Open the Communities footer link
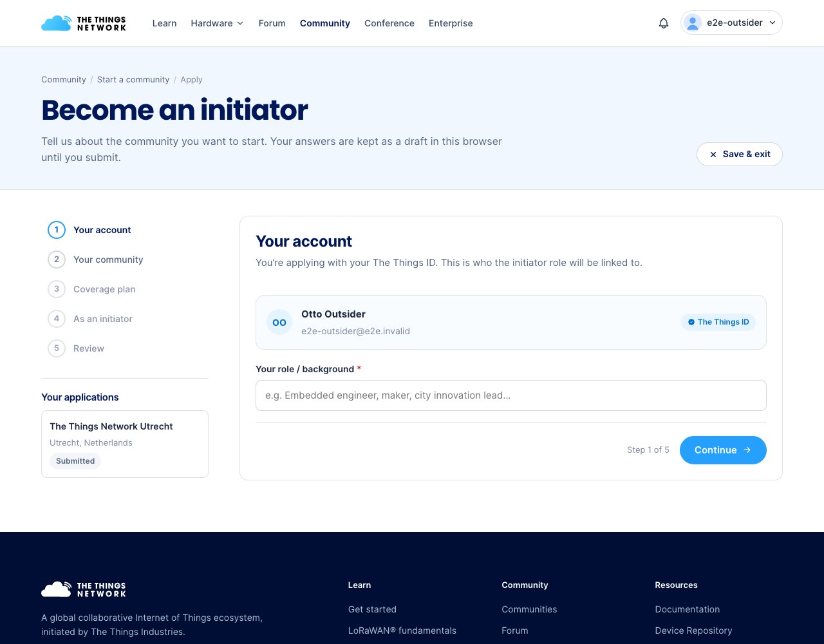This screenshot has width=824, height=644. tap(529, 609)
